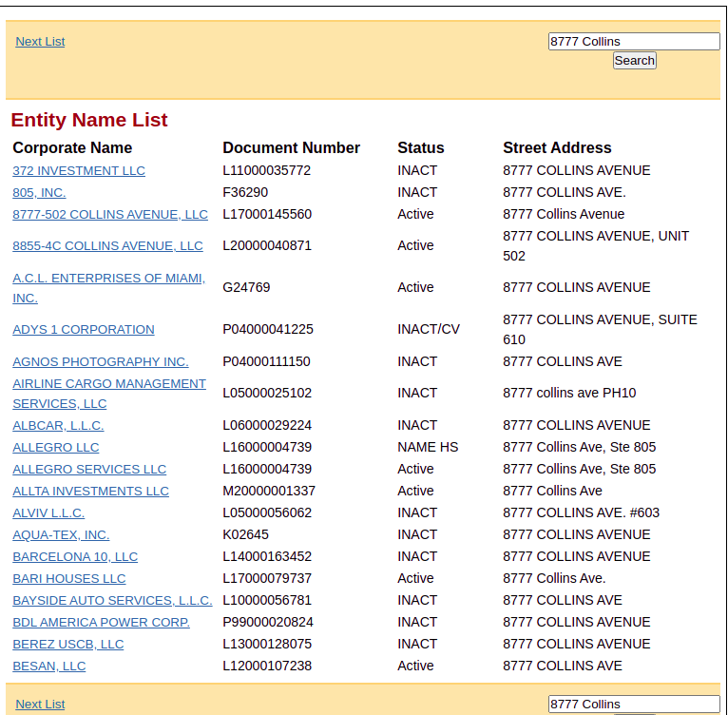
Task: Open ADYS 1 CORPORATION link
Action: pyautogui.click(x=84, y=329)
